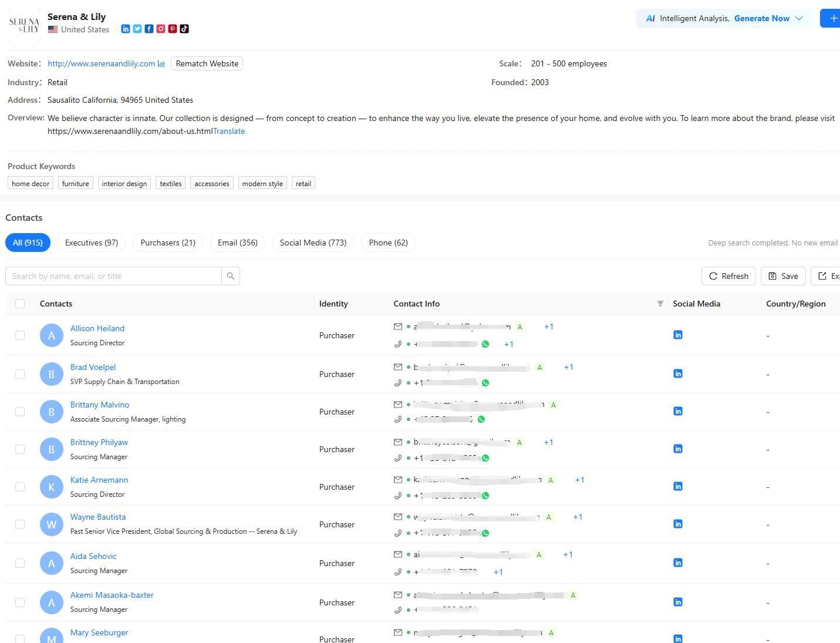Open Serena & Lily's Pinterest icon
This screenshot has height=643, width=840.
(173, 29)
